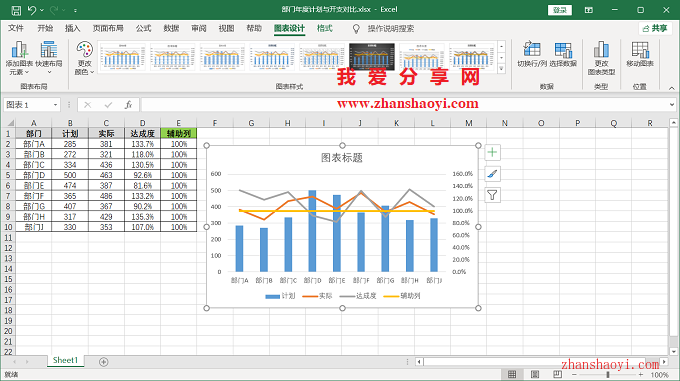Expand the formula bar dropdown arrow
680x381 pixels.
pos(672,104)
